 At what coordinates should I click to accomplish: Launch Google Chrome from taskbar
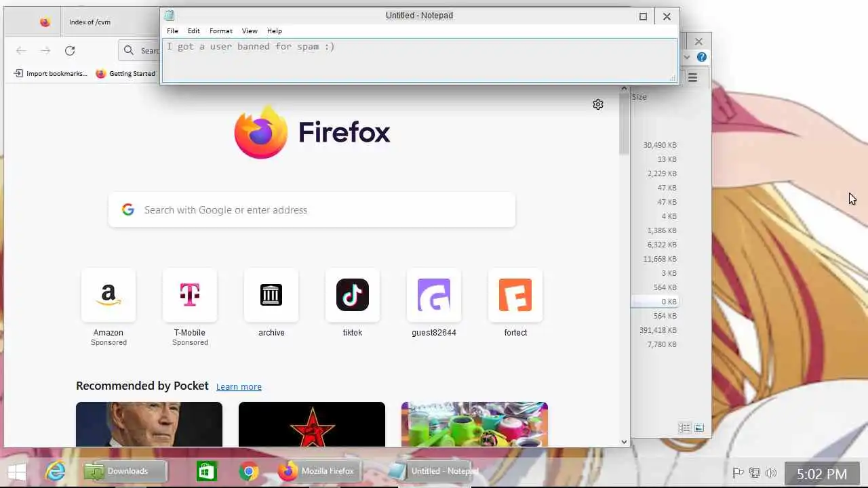248,471
